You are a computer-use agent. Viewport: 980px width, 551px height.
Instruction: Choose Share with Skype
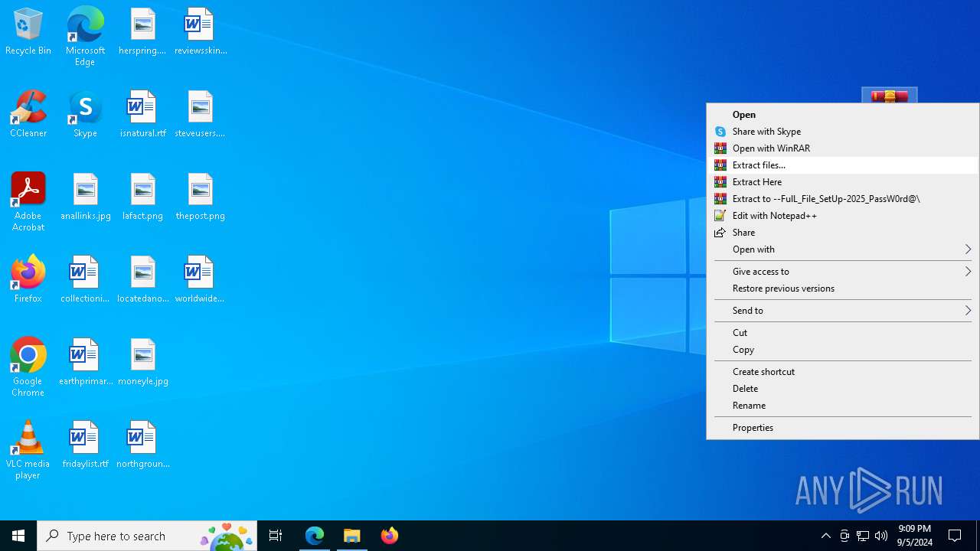(x=842, y=132)
